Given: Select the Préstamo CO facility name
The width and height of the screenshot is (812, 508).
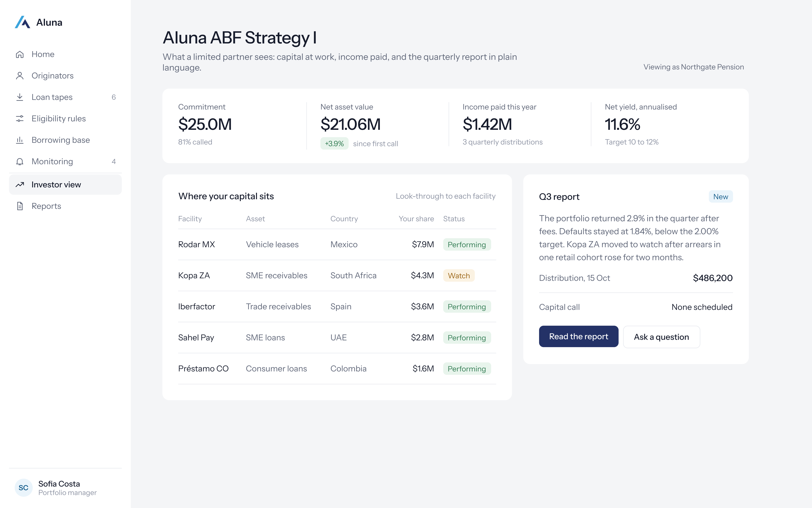Looking at the screenshot, I should coord(203,369).
